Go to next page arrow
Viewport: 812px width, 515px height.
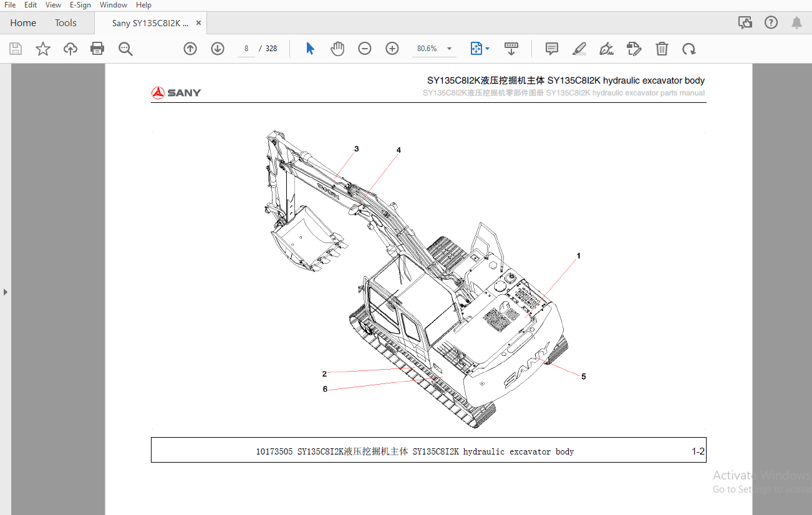(x=218, y=49)
